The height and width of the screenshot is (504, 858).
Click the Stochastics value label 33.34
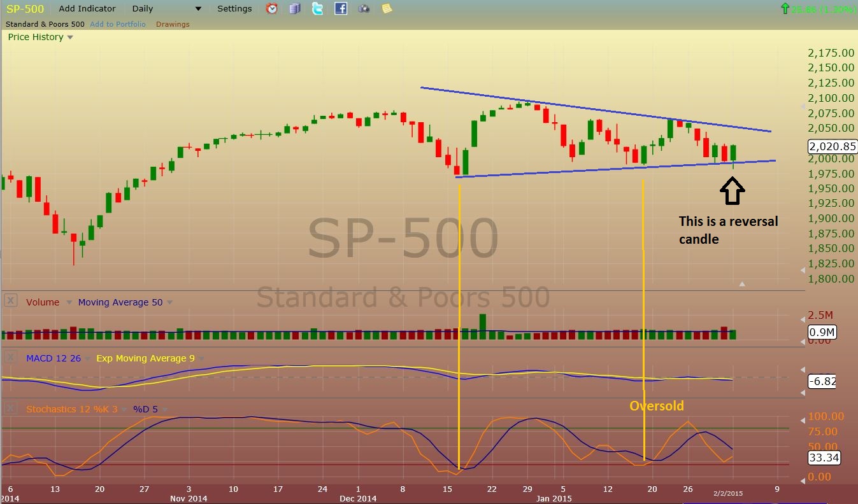click(x=824, y=458)
